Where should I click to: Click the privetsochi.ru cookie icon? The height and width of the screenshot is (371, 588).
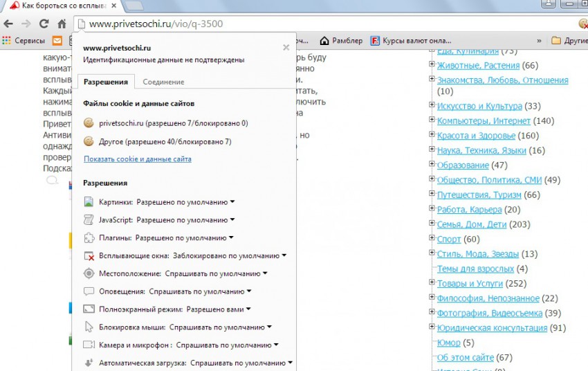89,123
